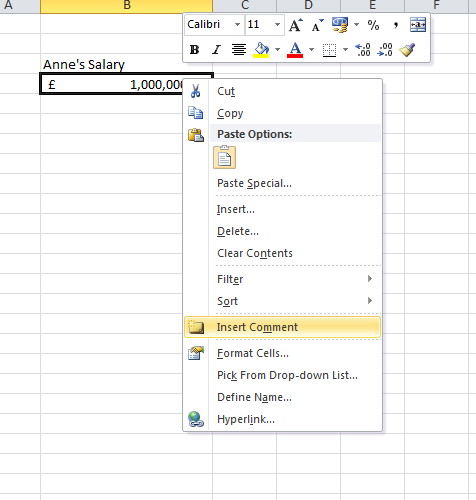The height and width of the screenshot is (500, 476).
Task: Click the Comma Style icon
Action: [396, 25]
